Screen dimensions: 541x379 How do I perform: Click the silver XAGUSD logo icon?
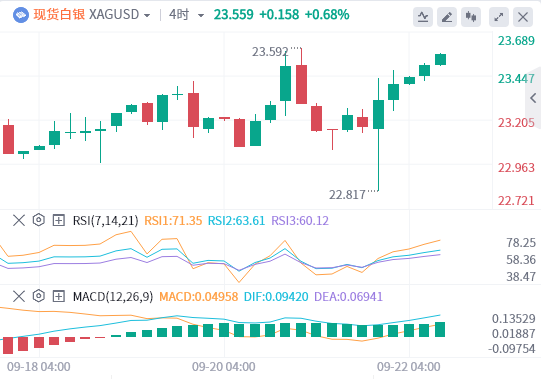coord(21,15)
